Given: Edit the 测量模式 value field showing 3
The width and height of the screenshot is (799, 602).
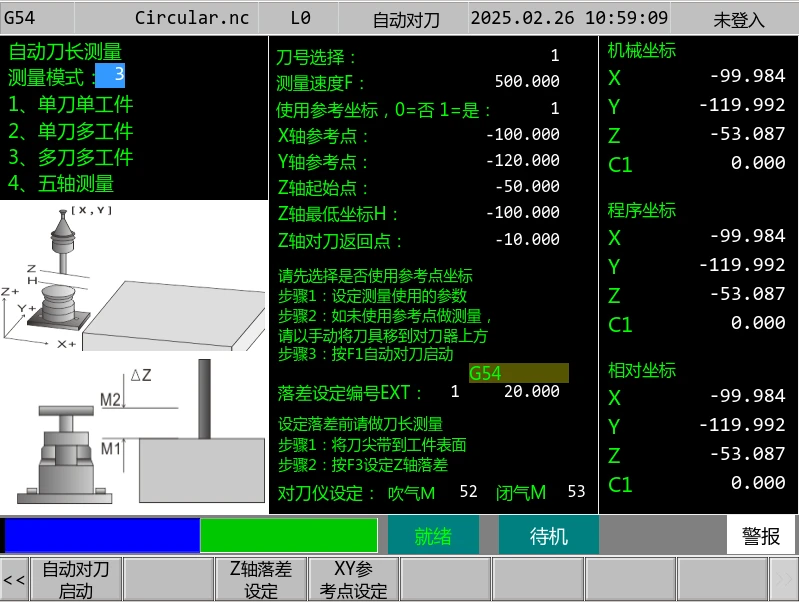Looking at the screenshot, I should (110, 75).
